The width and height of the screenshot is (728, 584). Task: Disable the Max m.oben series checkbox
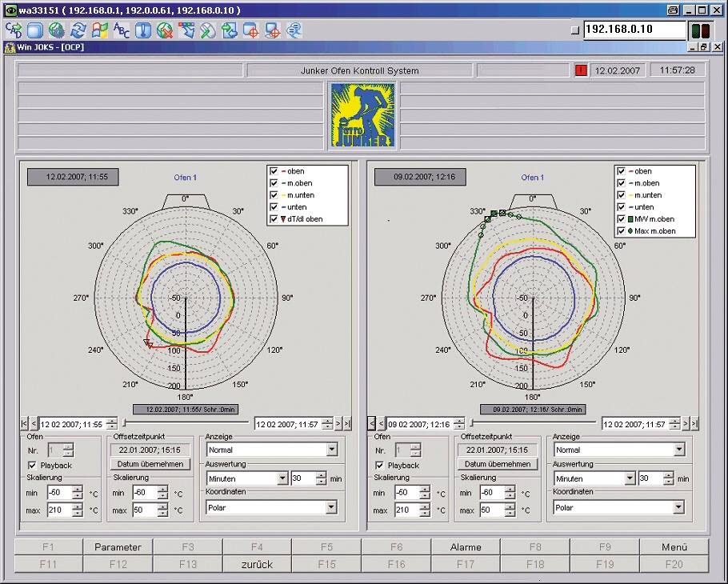pyautogui.click(x=621, y=231)
